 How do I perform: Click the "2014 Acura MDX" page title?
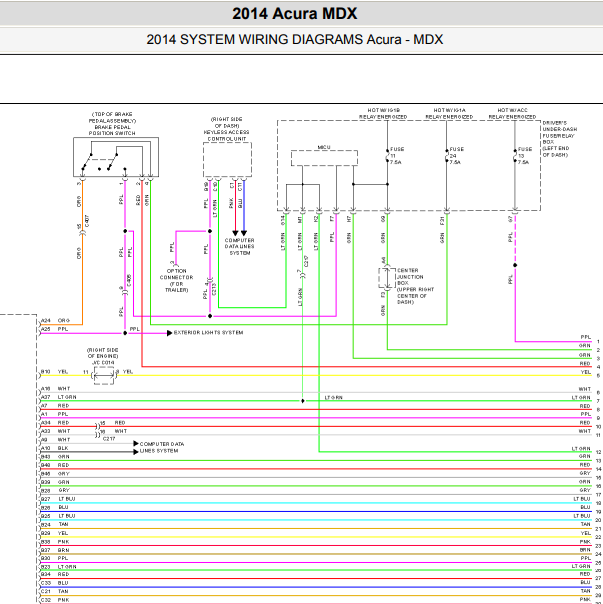(x=295, y=14)
